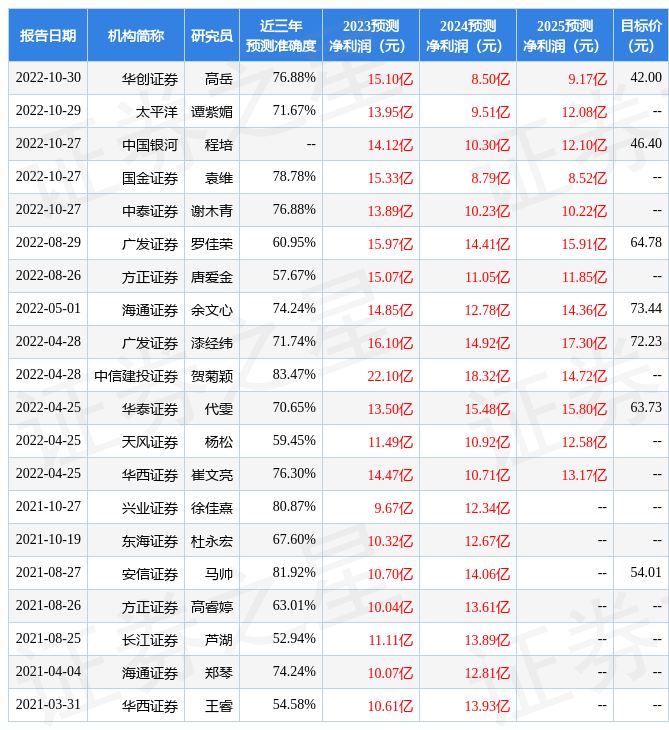Click researcher name 高岳
Screen dimensions: 669x730
click(218, 79)
